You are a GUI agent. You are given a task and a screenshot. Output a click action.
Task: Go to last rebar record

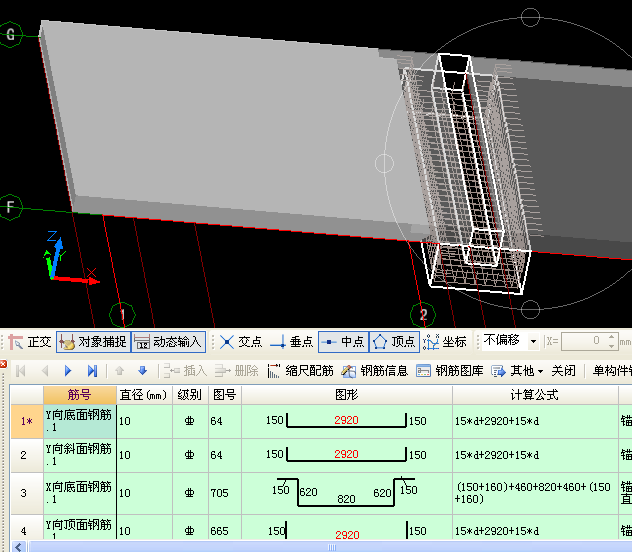pyautogui.click(x=92, y=371)
